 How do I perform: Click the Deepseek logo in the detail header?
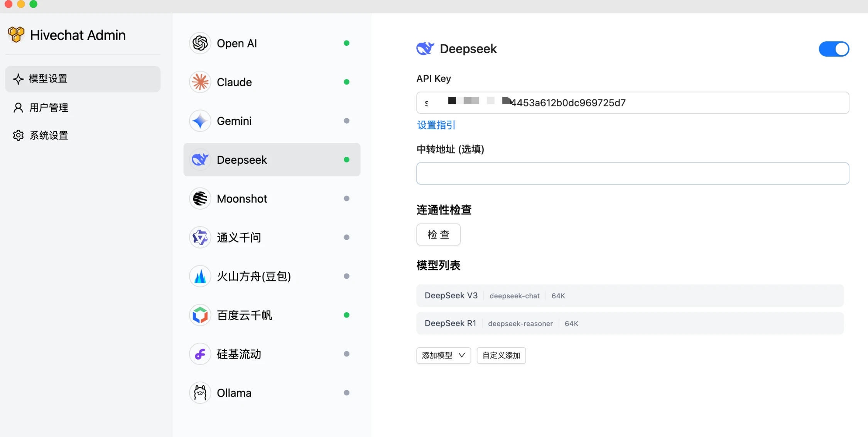(x=425, y=49)
